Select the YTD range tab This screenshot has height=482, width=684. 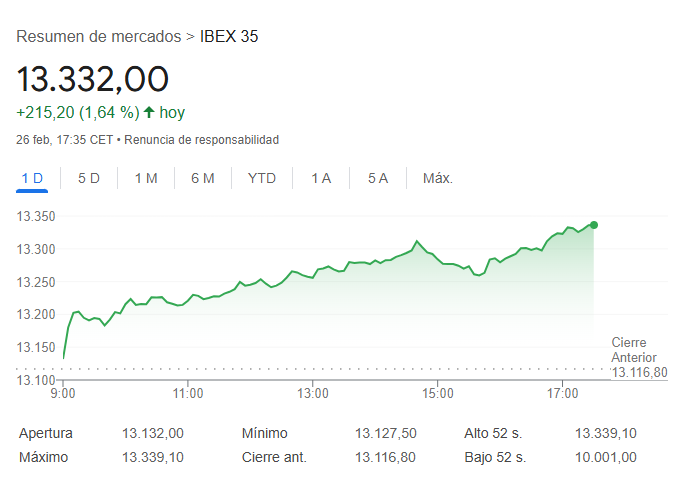(262, 178)
